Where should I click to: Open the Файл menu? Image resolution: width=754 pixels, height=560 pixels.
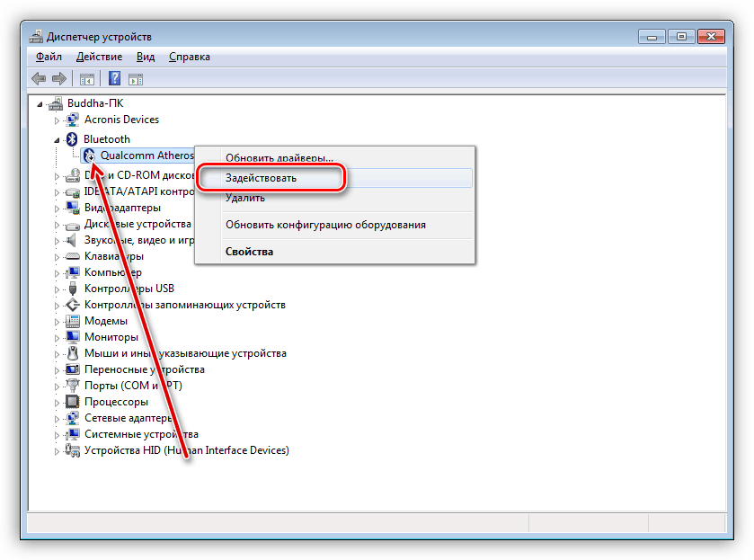click(49, 57)
